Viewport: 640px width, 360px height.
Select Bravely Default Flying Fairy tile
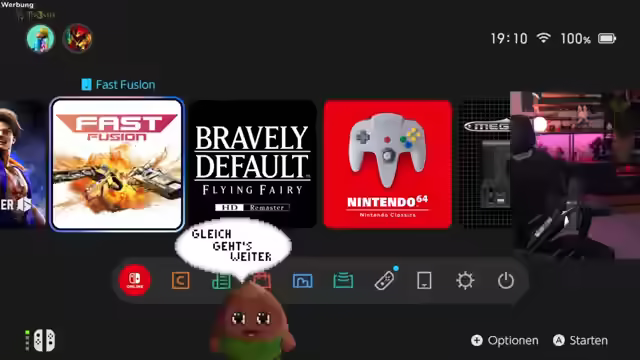(252, 164)
